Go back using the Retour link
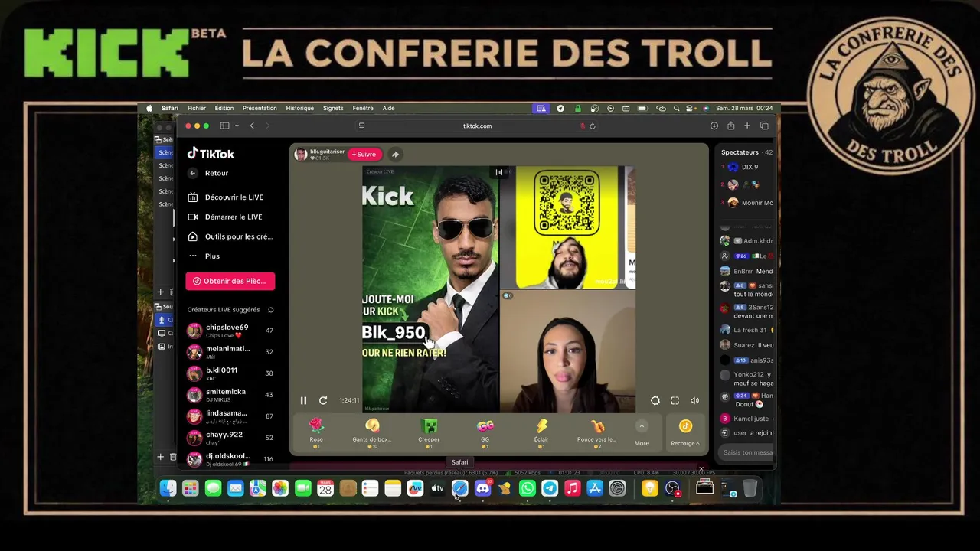 (207, 173)
